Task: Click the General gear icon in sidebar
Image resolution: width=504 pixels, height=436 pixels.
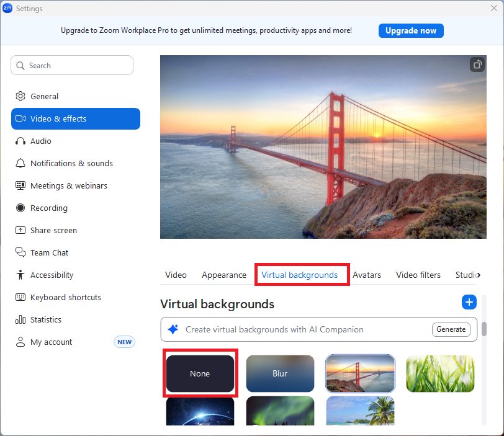Action: click(x=20, y=97)
